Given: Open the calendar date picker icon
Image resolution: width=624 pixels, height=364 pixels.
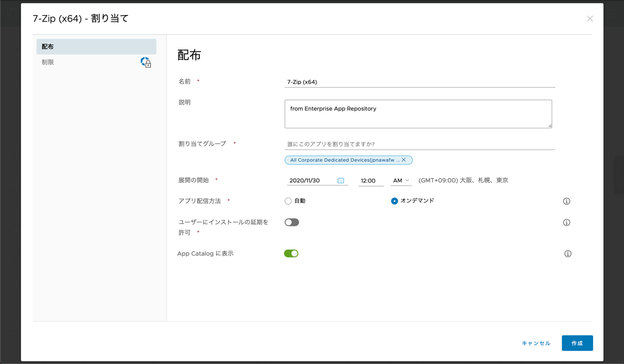Looking at the screenshot, I should 341,180.
